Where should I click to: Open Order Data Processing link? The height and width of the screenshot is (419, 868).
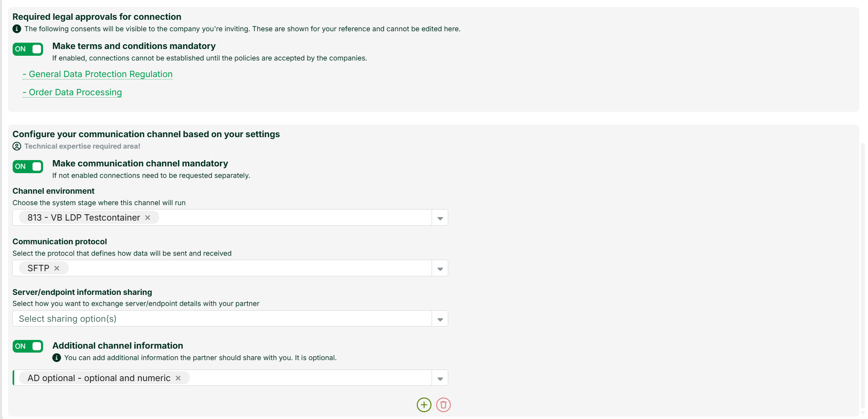coord(72,92)
